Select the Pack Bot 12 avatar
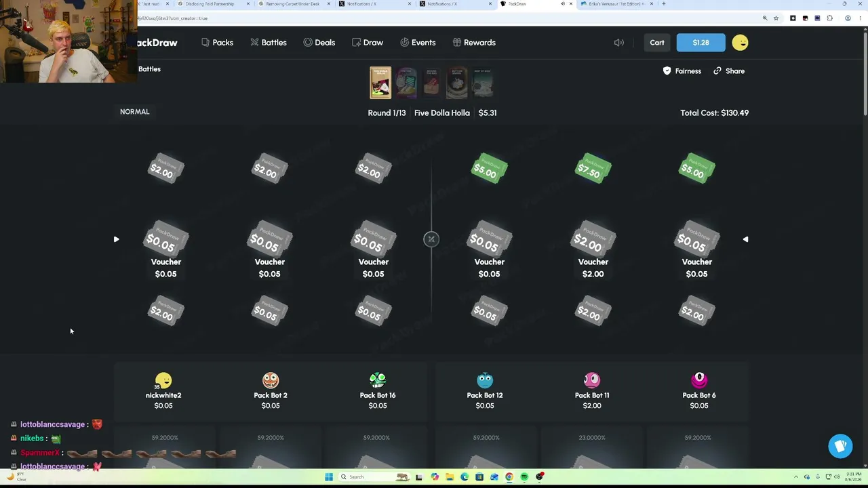Viewport: 868px width, 488px height. pyautogui.click(x=485, y=380)
